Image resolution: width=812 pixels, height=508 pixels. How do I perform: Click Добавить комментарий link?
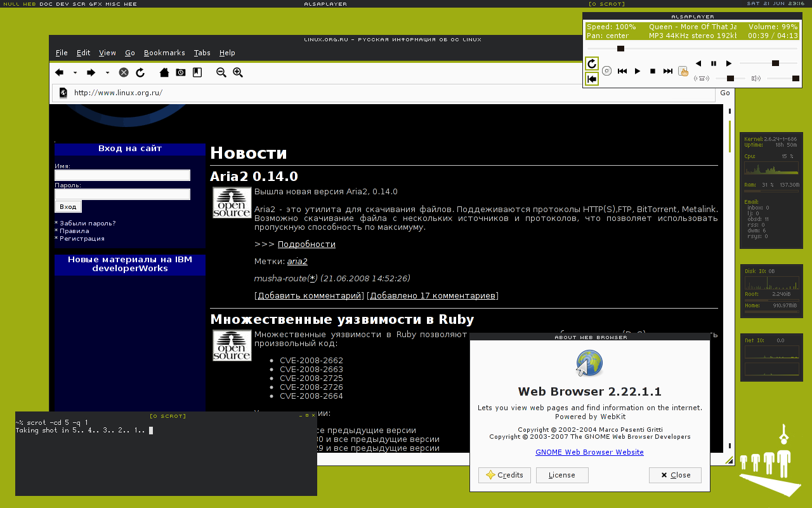tap(310, 295)
